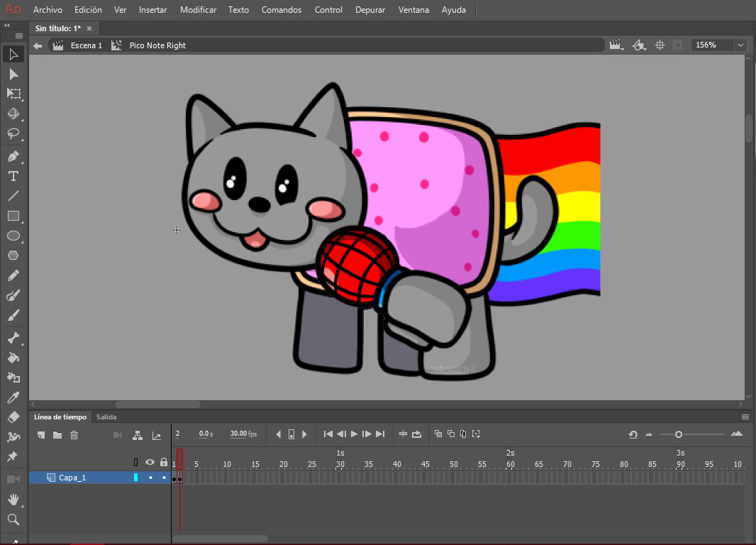
Task: Select the Pen tool
Action: [x=13, y=156]
